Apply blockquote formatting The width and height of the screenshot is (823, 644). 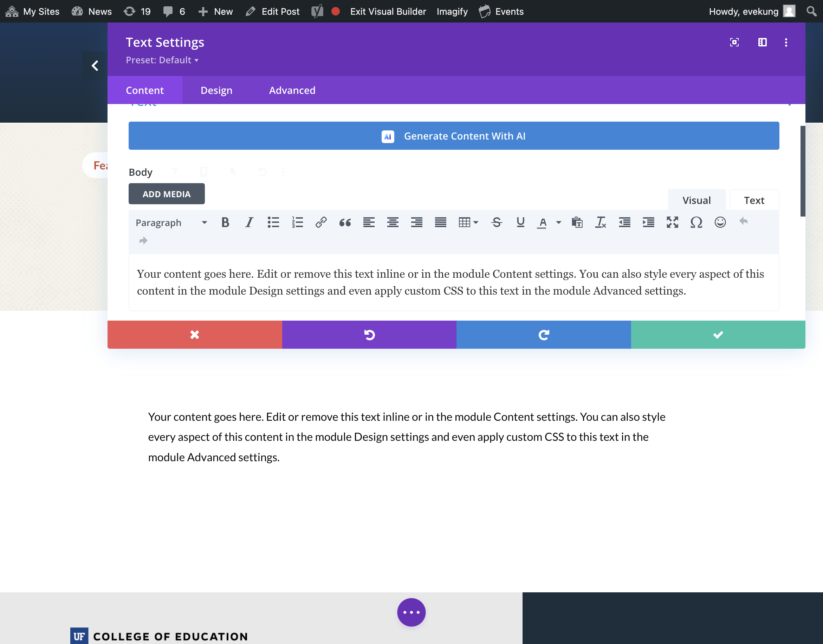[345, 223]
